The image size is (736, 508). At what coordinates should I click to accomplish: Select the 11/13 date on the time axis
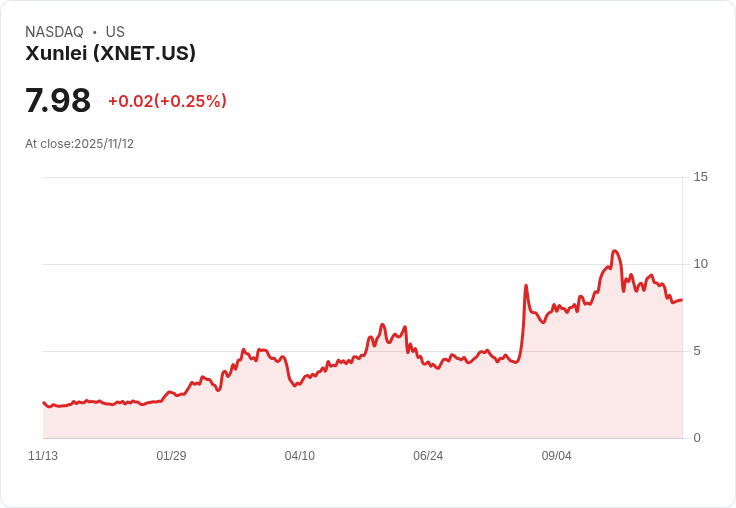(43, 456)
